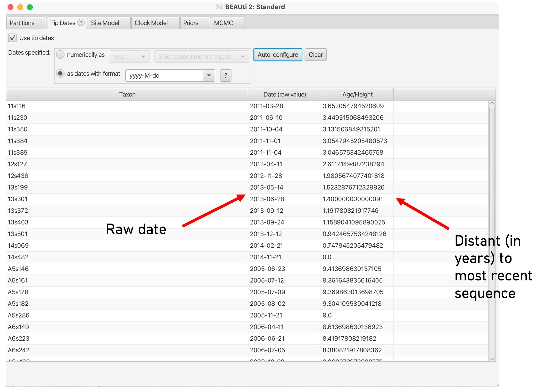Click the date cell 2014-11-21

285,257
